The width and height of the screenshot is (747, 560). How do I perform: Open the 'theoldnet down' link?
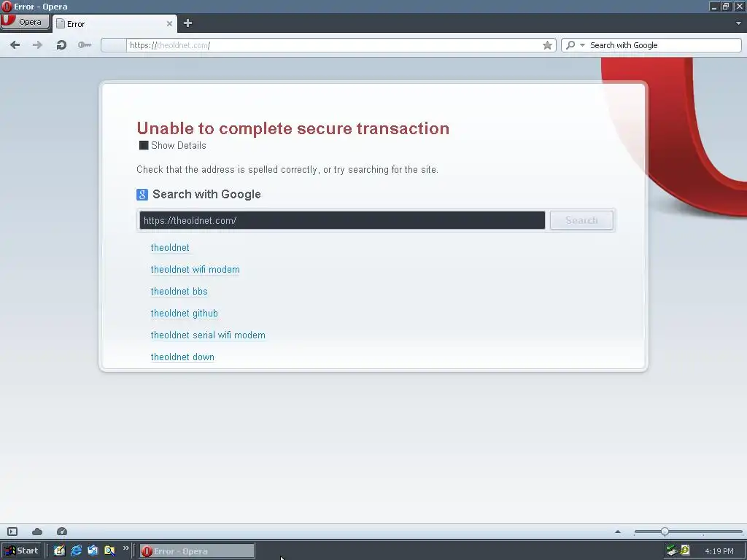pyautogui.click(x=182, y=357)
